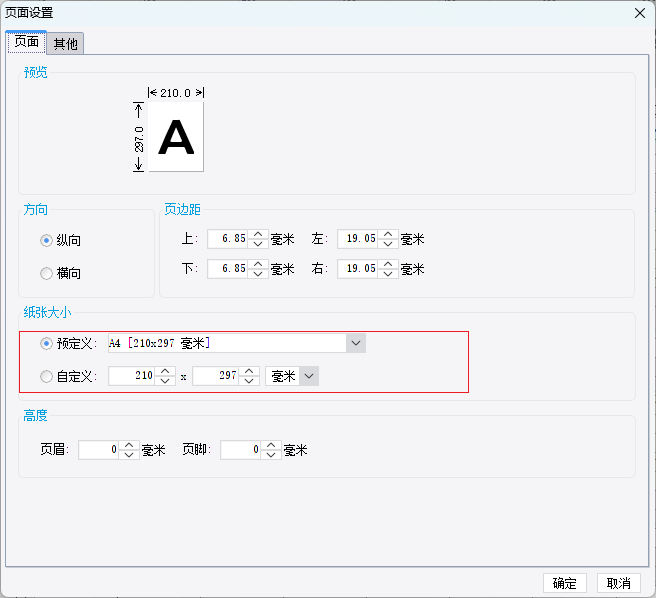Decrease the 页眉 height value
The height and width of the screenshot is (598, 656).
[129, 455]
